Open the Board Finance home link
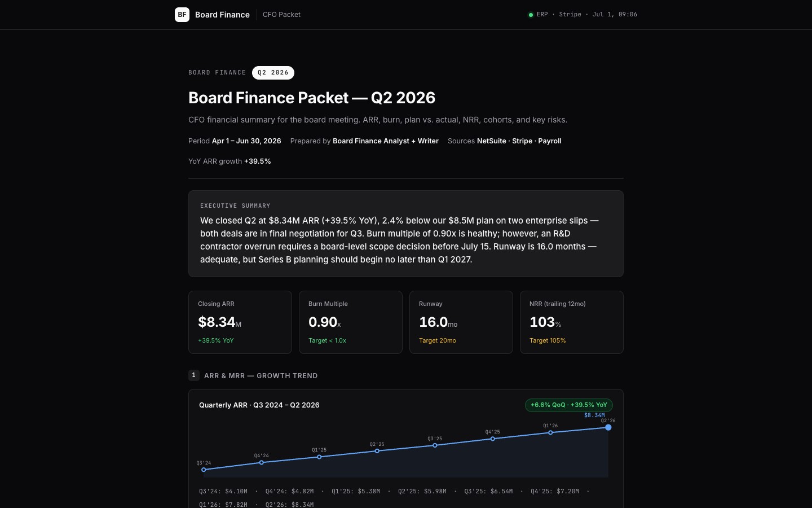Viewport: 812px width, 508px height. click(x=222, y=15)
